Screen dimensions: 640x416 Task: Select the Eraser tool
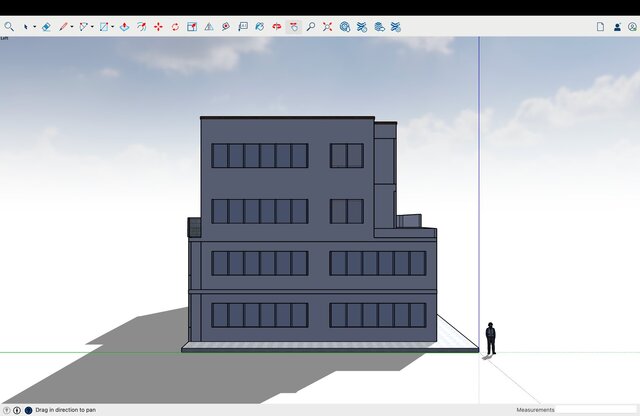point(46,27)
